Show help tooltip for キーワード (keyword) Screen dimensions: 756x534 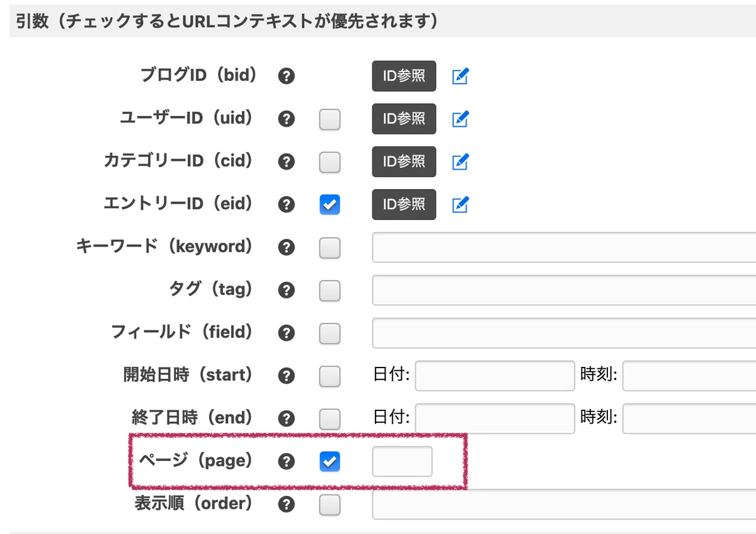286,248
